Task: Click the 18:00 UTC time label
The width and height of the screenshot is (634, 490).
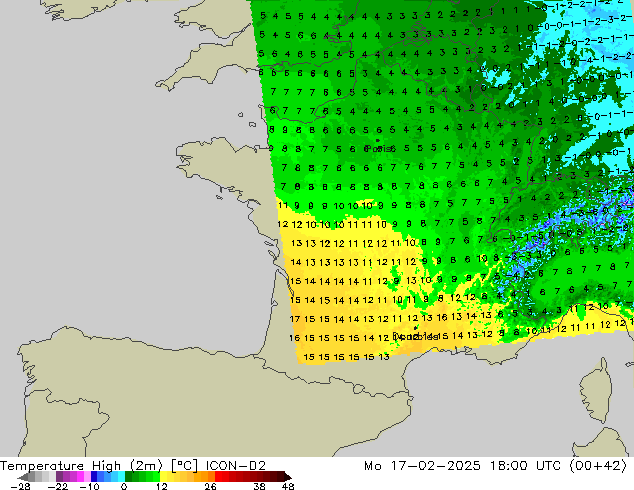Action: click(525, 466)
